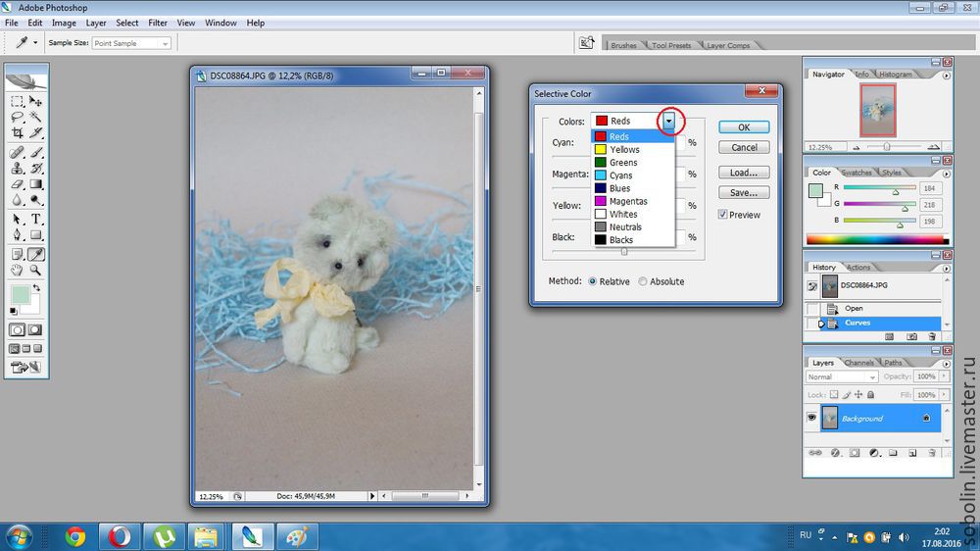The image size is (980, 551).
Task: Swap foreground and background colors
Action: coord(36,287)
